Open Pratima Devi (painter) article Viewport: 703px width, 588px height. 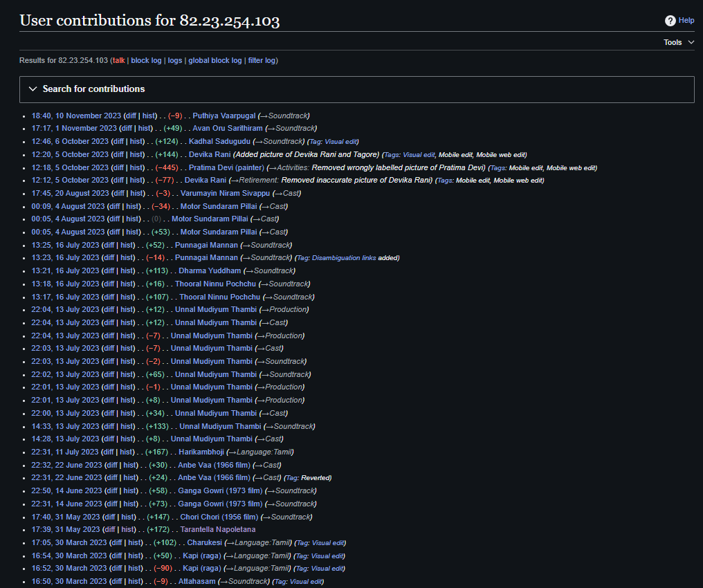pyautogui.click(x=226, y=167)
